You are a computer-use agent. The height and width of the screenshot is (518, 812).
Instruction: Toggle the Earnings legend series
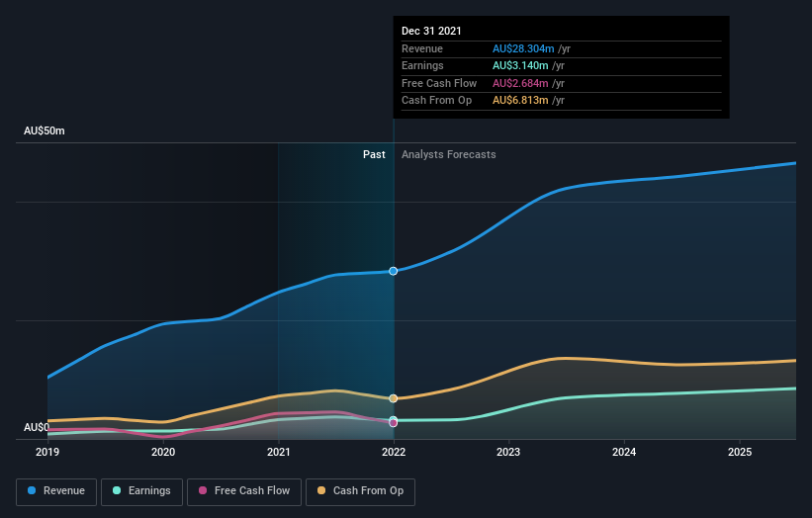[141, 491]
